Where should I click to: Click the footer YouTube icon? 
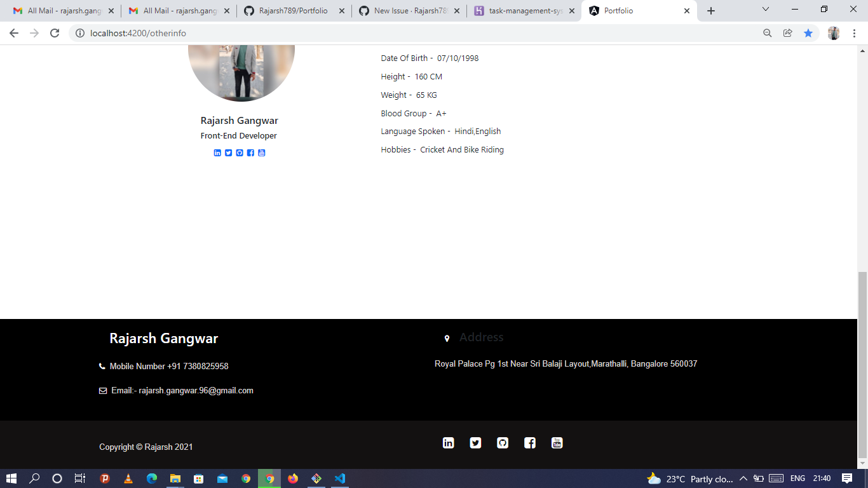tap(557, 443)
